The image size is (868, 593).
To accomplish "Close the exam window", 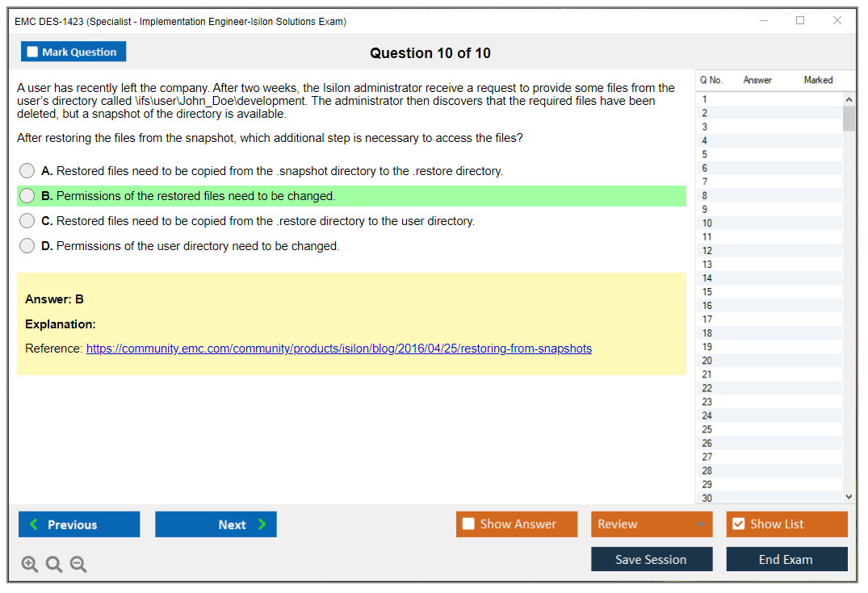I will 837,21.
